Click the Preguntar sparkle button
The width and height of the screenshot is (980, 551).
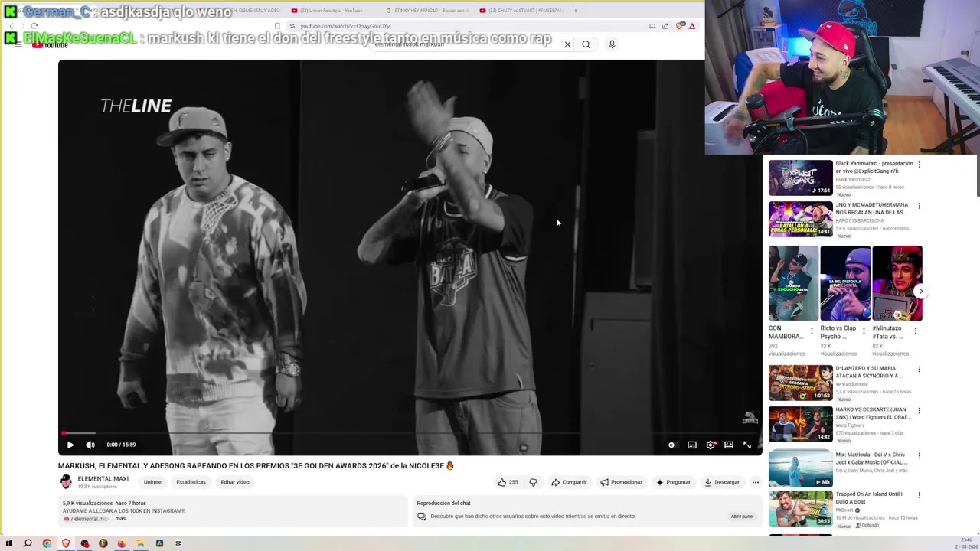[x=673, y=482]
